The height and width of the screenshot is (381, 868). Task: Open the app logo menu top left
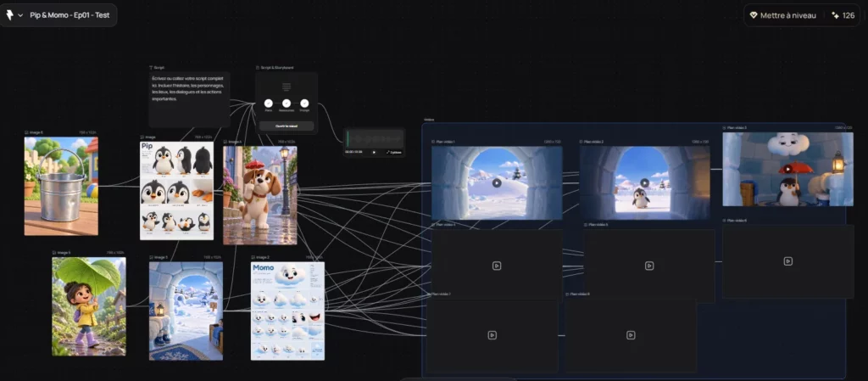coord(9,15)
